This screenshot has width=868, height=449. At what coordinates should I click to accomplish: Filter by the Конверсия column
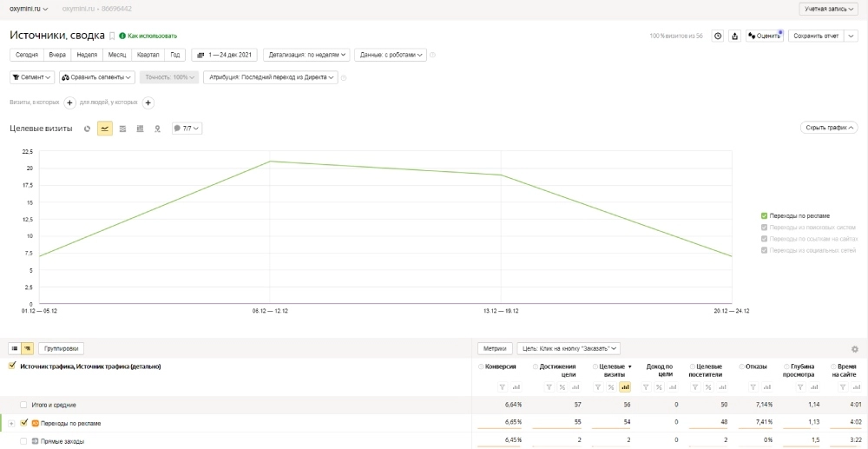(x=502, y=387)
